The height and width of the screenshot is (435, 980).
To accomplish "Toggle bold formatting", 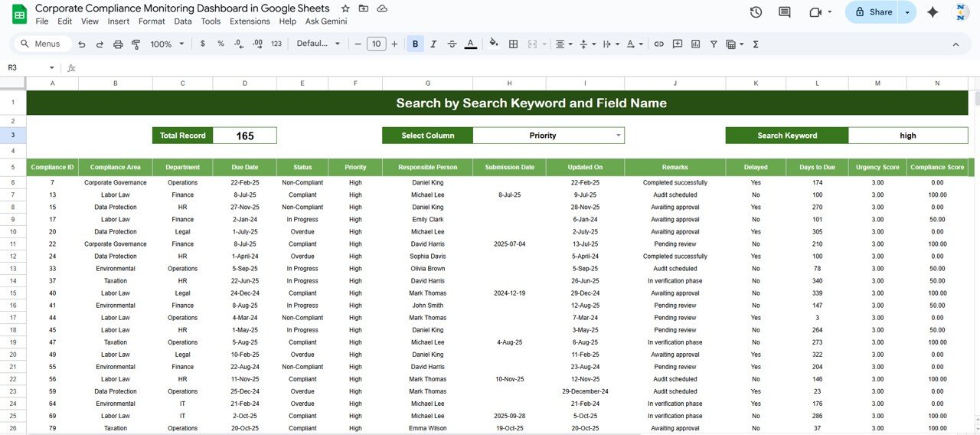I will (416, 44).
